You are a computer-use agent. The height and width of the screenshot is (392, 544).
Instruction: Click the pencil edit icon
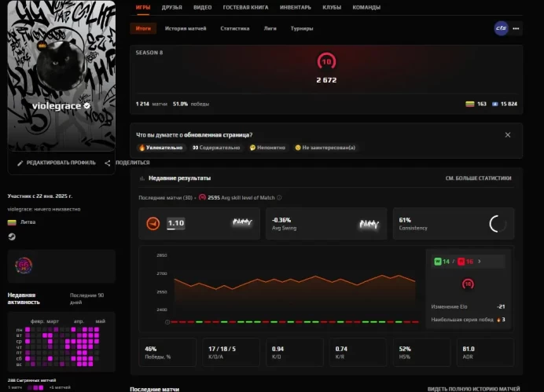[20, 163]
